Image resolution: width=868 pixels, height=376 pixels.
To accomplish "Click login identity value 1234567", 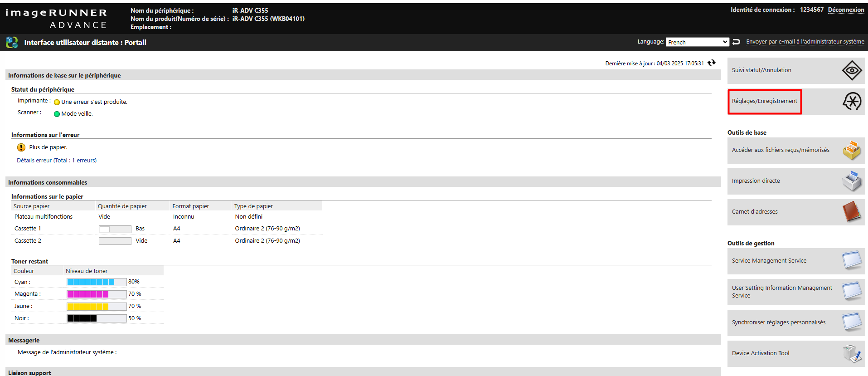I will [x=811, y=10].
